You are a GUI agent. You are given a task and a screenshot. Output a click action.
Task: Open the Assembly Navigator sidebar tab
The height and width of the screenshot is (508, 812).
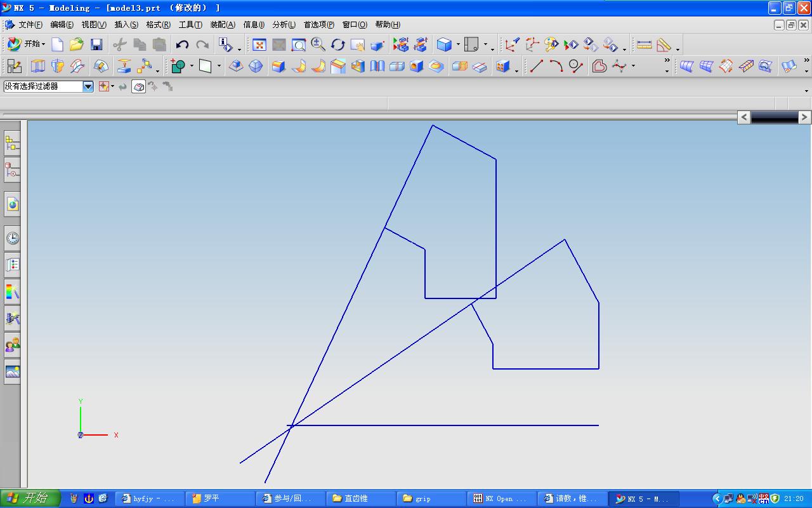[x=12, y=144]
